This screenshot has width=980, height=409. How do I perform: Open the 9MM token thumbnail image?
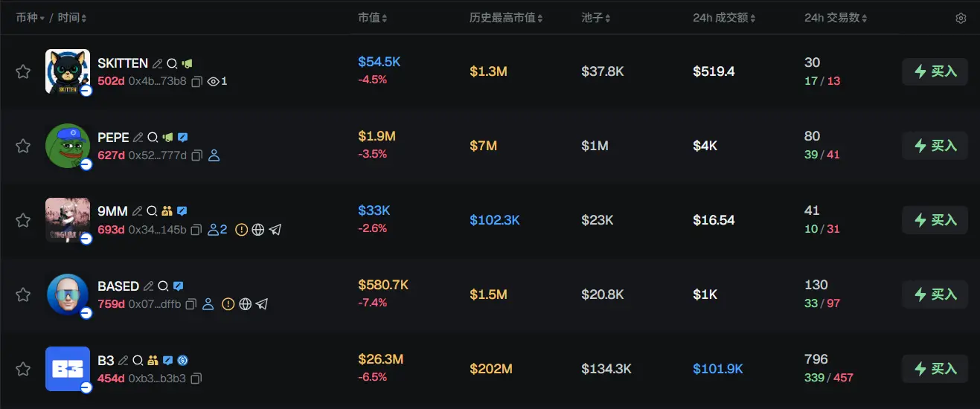click(x=68, y=220)
